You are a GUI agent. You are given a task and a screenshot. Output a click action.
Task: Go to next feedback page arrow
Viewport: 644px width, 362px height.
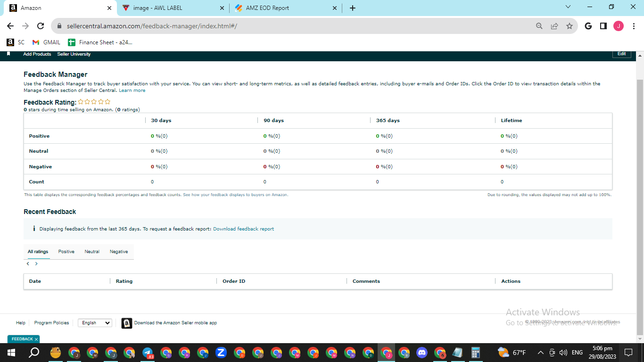[x=36, y=263]
